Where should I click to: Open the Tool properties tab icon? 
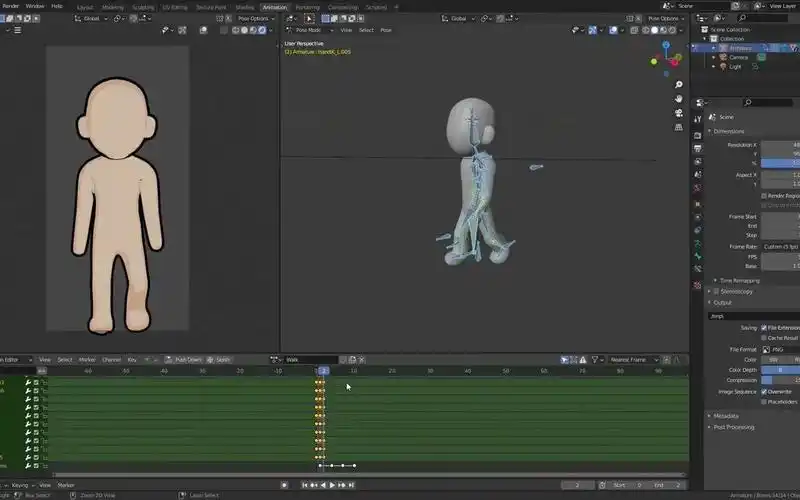click(697, 119)
